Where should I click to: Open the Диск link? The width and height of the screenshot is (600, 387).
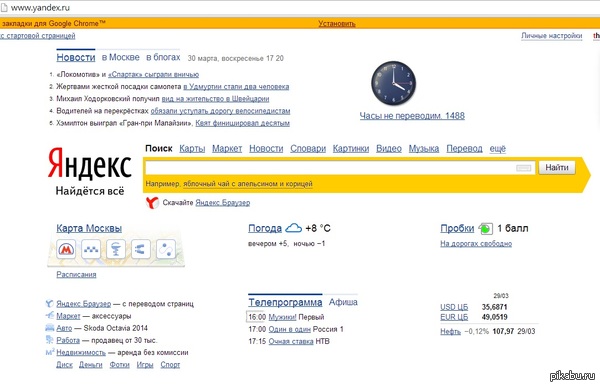tap(64, 364)
